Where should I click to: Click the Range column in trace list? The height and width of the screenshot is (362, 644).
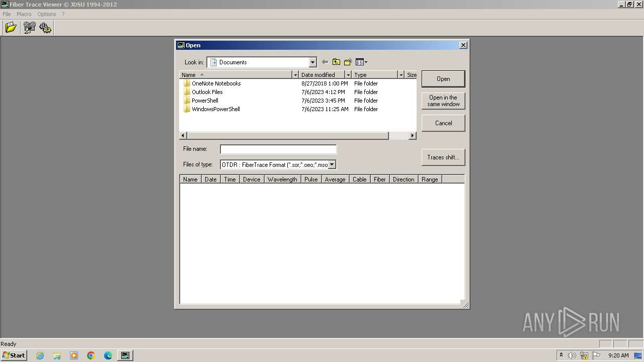430,179
